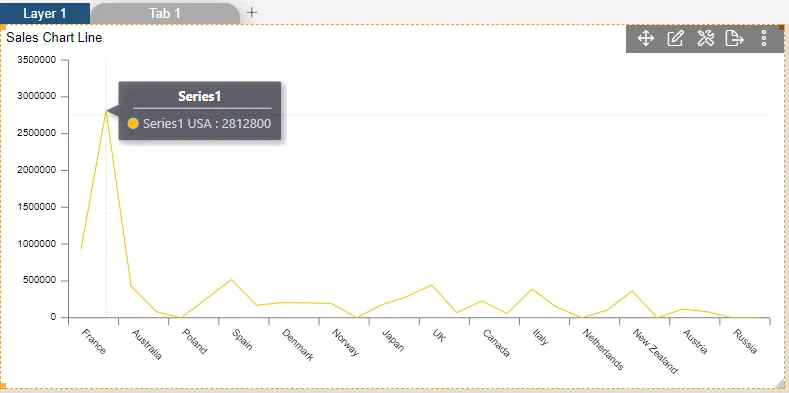Click the Series1 USA : 2812800 value
The width and height of the screenshot is (789, 393).
point(207,123)
